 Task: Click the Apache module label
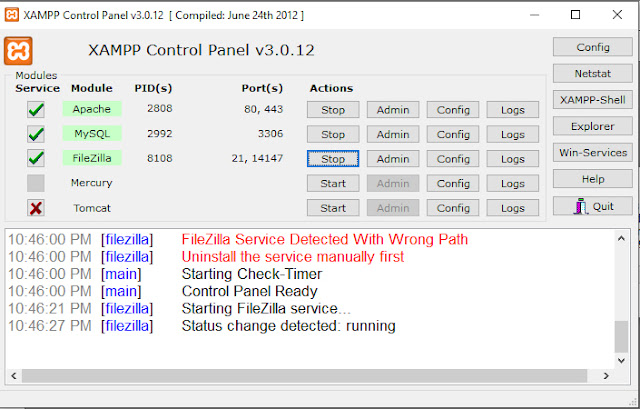pos(92,109)
